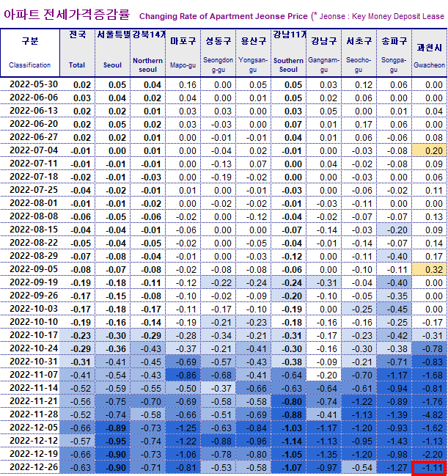Click Yongsan-gu value -0.96 on 2022-12-12
This screenshot has width=448, height=476.
[x=254, y=441]
